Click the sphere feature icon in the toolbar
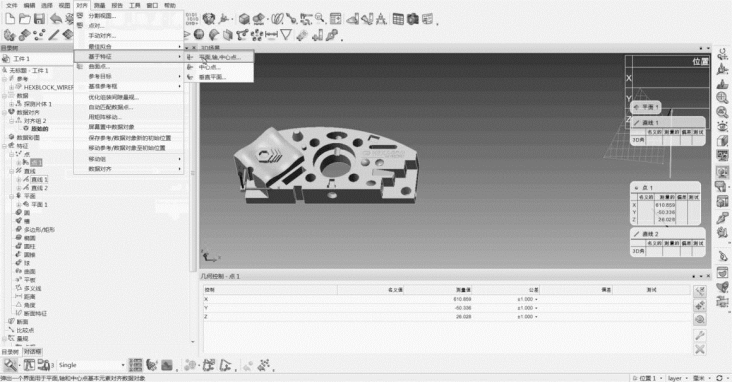This screenshot has height=382, width=732. click(199, 35)
